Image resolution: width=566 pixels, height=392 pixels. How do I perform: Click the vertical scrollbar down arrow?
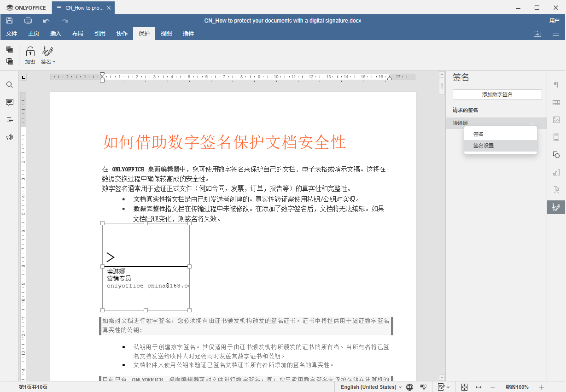click(442, 378)
